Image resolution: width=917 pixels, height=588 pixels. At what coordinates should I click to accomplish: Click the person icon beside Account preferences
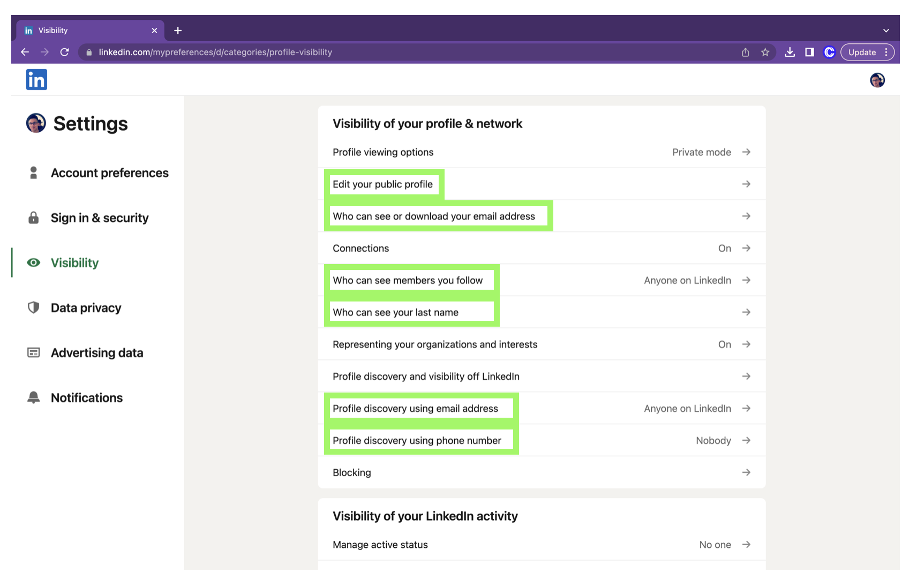33,172
